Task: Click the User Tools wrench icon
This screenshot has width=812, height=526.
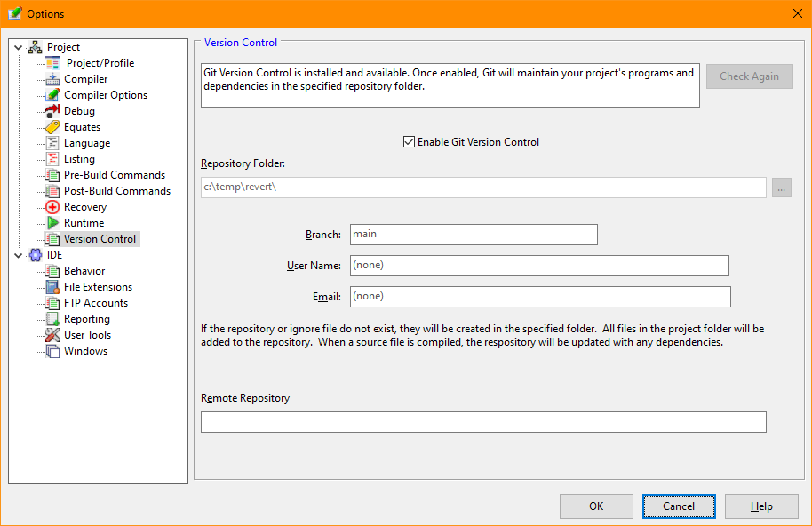Action: [52, 335]
